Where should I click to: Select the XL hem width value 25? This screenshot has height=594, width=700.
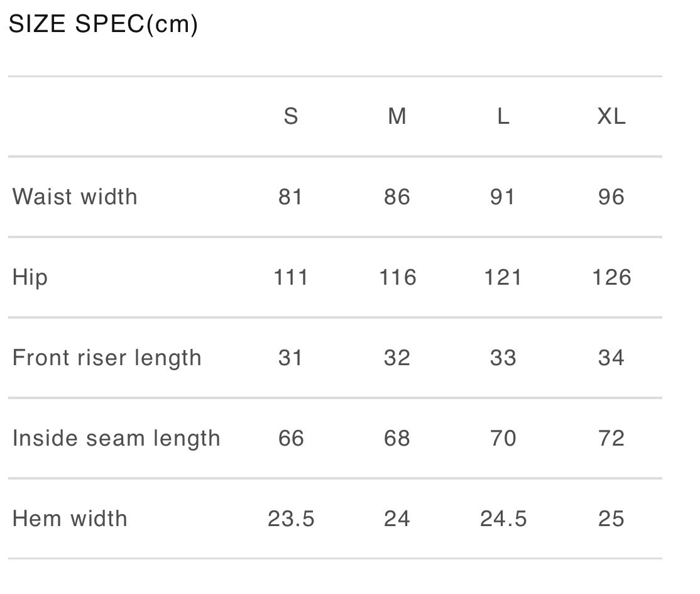pyautogui.click(x=611, y=519)
